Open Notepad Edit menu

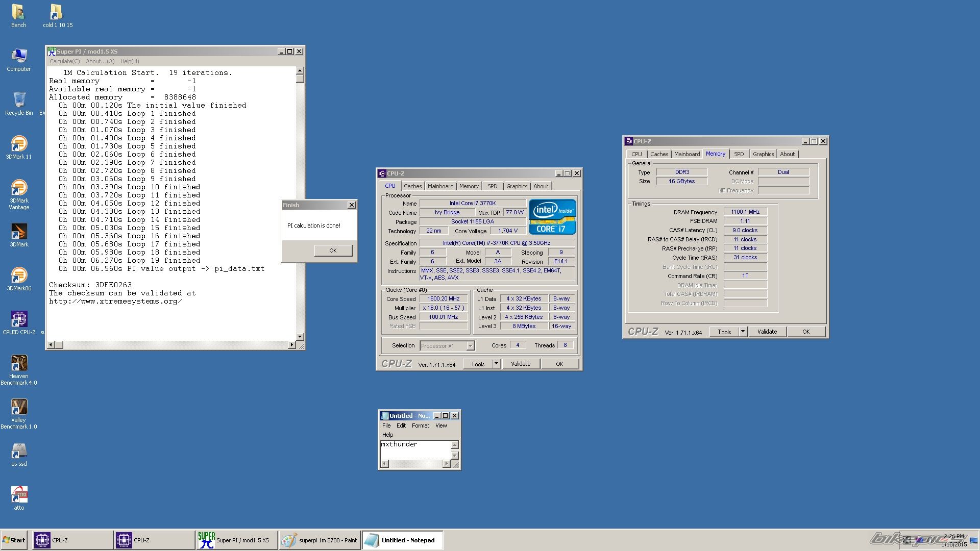coord(401,425)
